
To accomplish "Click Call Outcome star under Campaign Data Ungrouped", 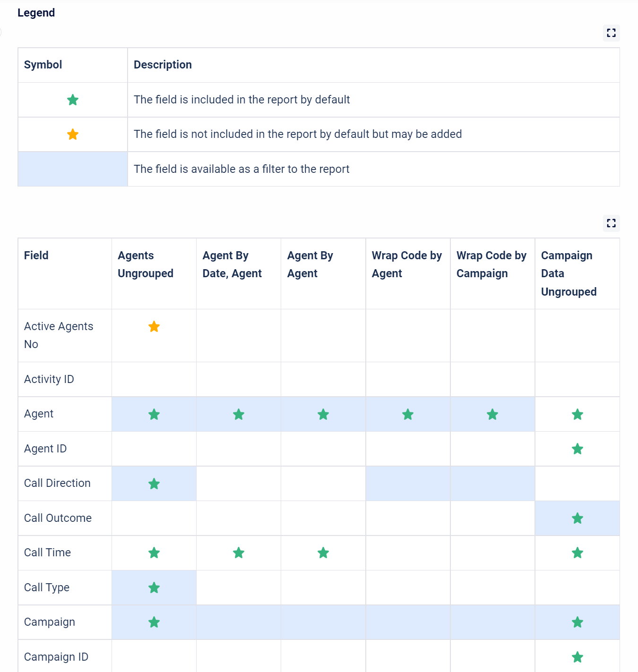I will pos(577,519).
